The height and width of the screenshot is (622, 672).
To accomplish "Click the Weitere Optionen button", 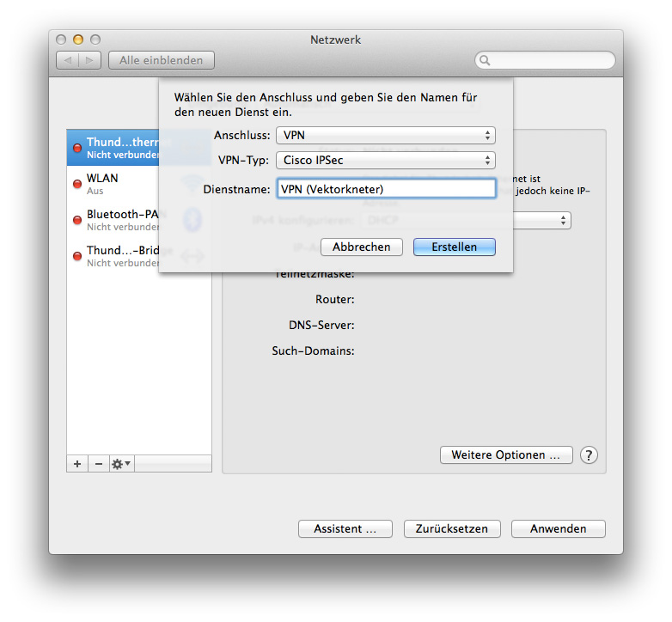I will tap(506, 455).
